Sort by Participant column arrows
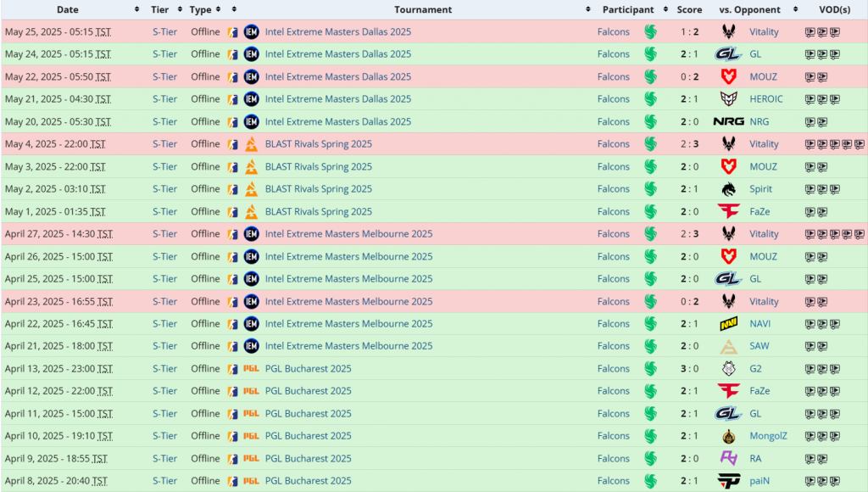Viewport: 868px width, 492px height. [x=665, y=9]
